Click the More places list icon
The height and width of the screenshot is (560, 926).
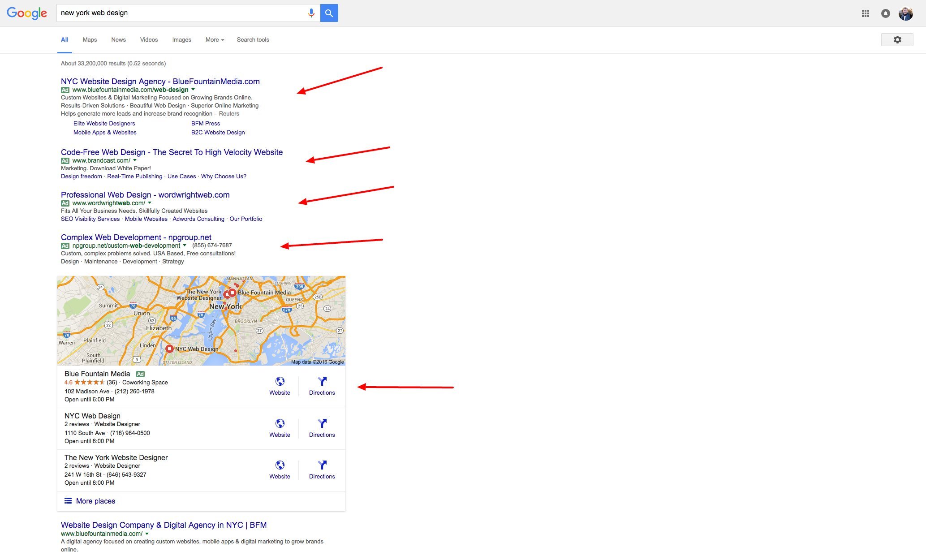coord(68,501)
